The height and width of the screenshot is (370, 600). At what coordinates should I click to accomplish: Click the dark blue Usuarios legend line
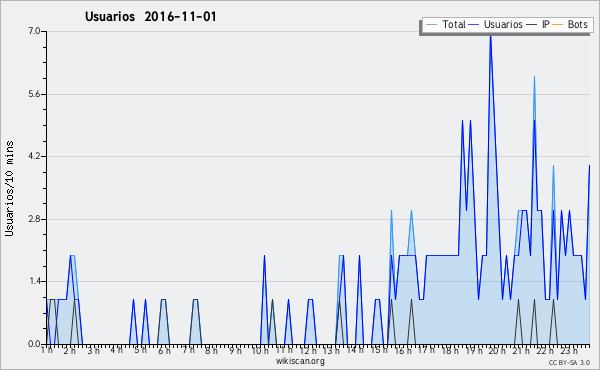473,25
